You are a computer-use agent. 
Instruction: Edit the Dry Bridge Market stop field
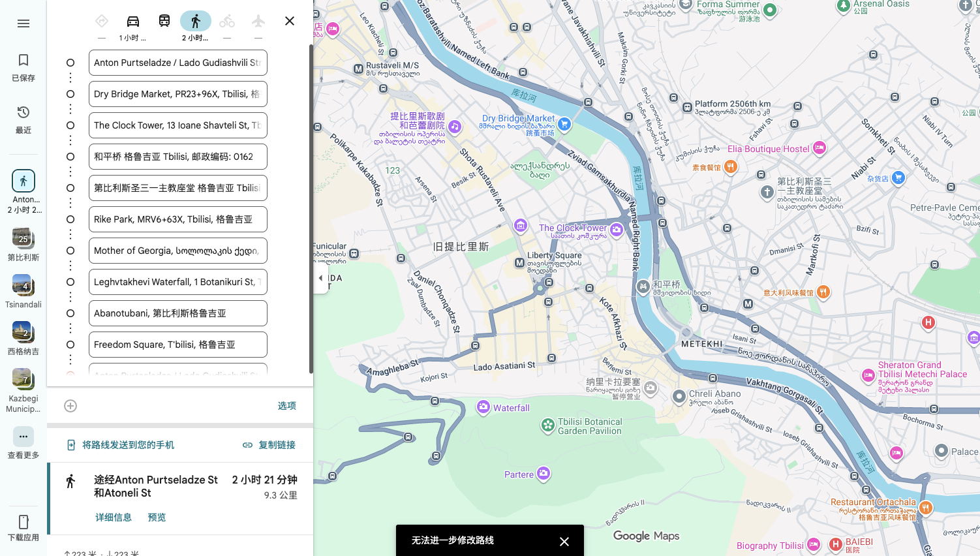click(178, 94)
